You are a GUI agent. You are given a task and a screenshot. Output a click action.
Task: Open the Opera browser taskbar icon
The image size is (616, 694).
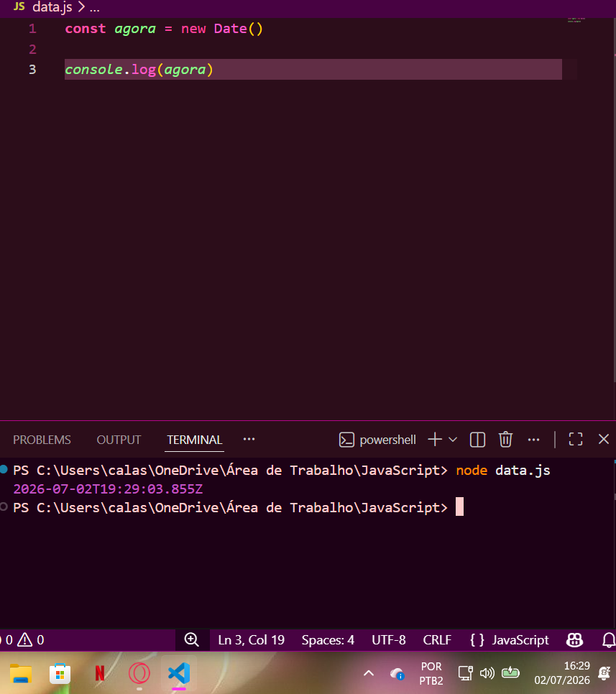coord(139,673)
